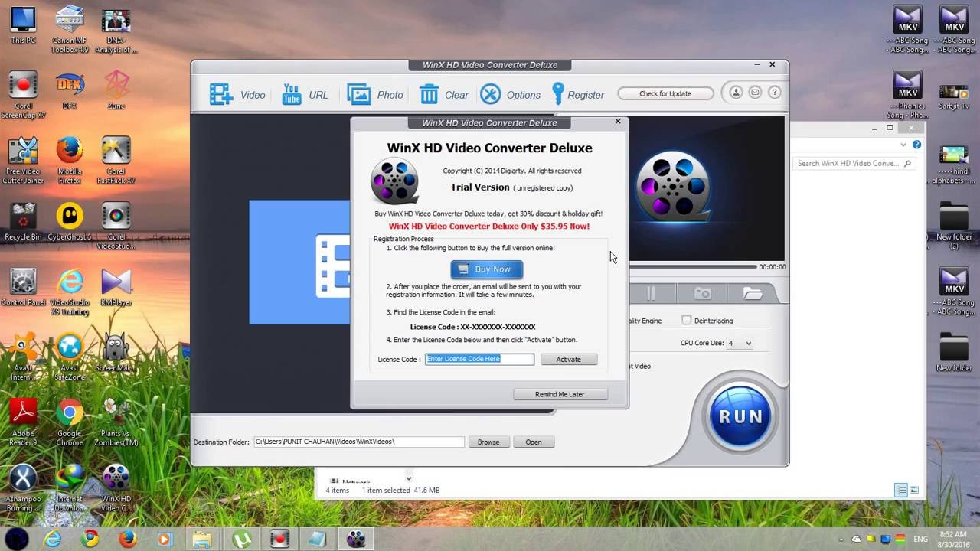Click the Explorer search box
980x551 pixels.
(854, 163)
